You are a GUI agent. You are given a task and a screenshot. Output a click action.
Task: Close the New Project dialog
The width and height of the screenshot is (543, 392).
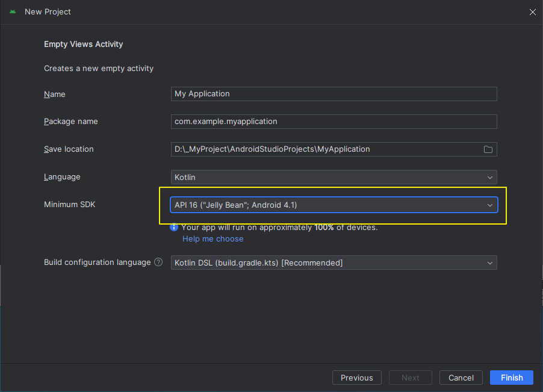pos(533,12)
